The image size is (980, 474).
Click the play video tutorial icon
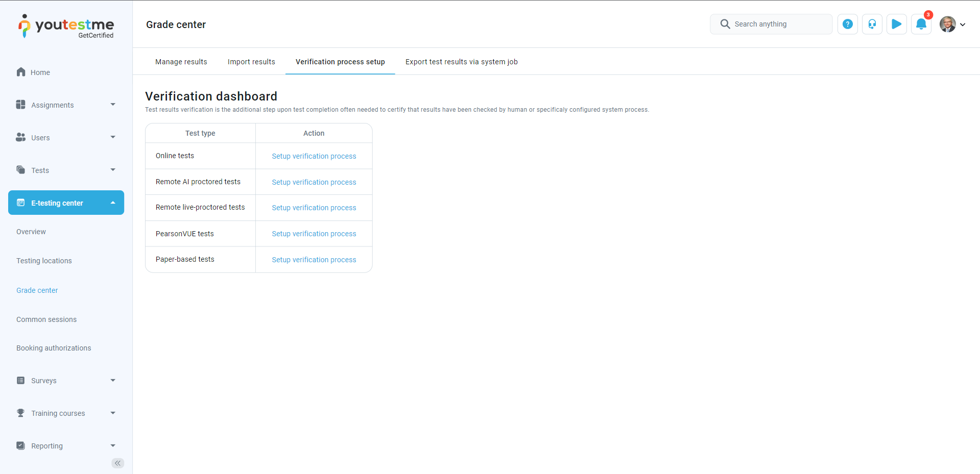(896, 24)
